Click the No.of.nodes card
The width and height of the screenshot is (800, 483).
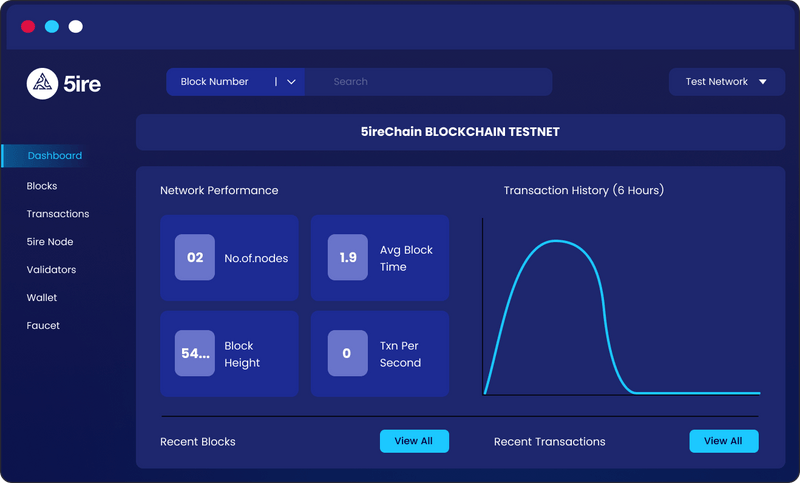[229, 258]
